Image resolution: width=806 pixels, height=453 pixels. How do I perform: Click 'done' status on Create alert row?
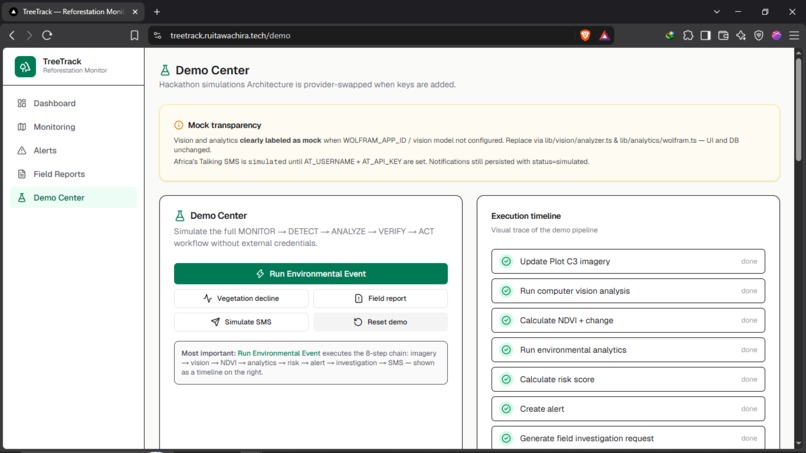pyautogui.click(x=749, y=409)
